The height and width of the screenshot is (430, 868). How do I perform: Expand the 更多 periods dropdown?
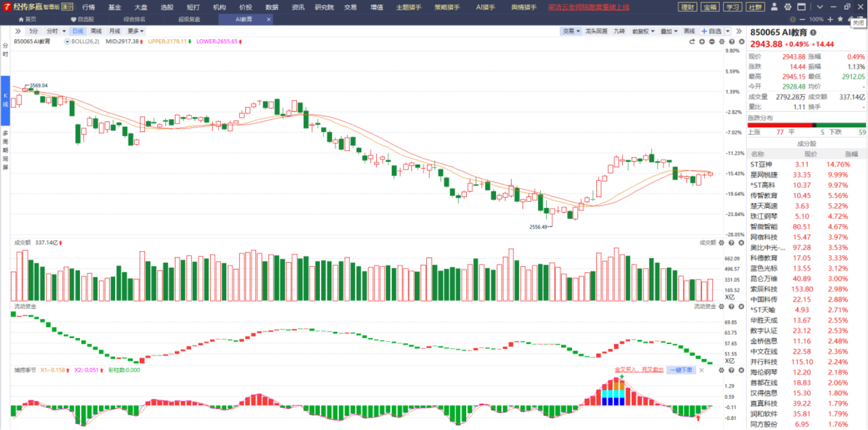[136, 31]
